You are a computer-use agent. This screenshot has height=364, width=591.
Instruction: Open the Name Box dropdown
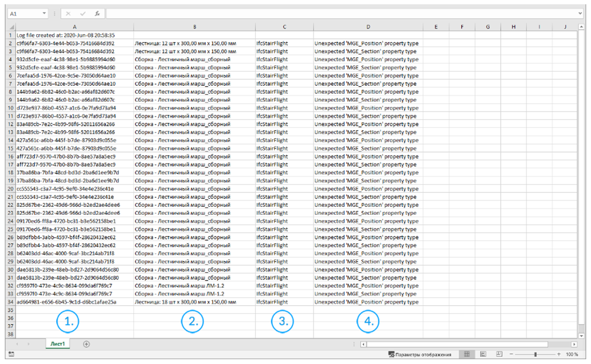[45, 13]
